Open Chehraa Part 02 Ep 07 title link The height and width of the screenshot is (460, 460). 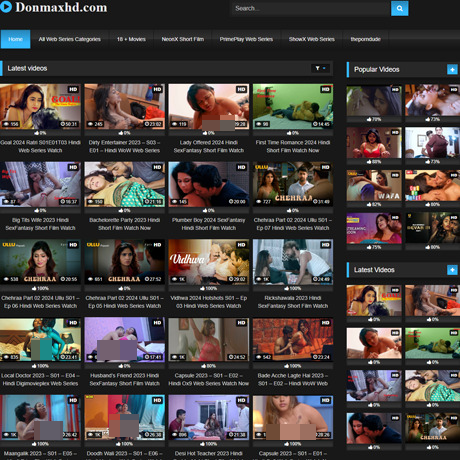(293, 224)
